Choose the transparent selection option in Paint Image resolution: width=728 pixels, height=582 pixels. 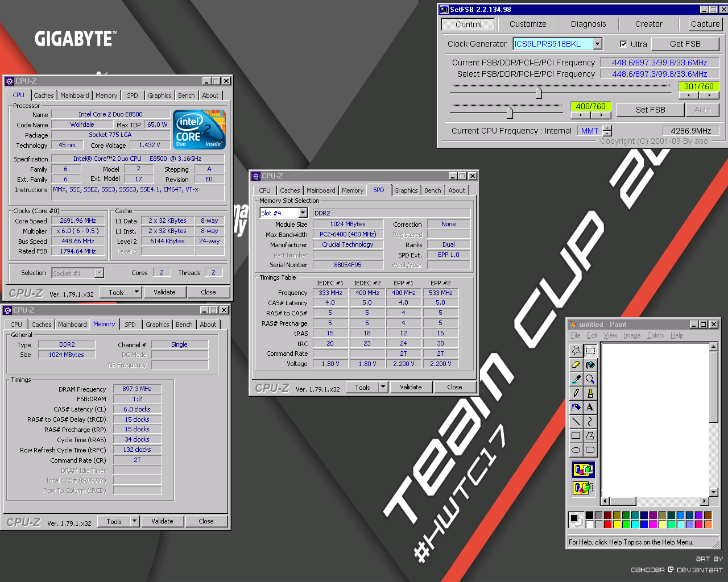pos(583,488)
